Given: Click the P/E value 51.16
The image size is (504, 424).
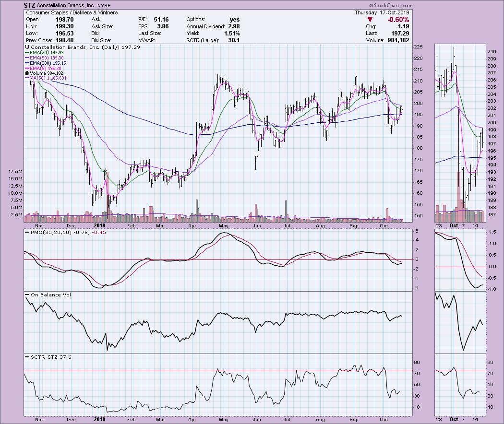Looking at the screenshot, I should tap(161, 20).
